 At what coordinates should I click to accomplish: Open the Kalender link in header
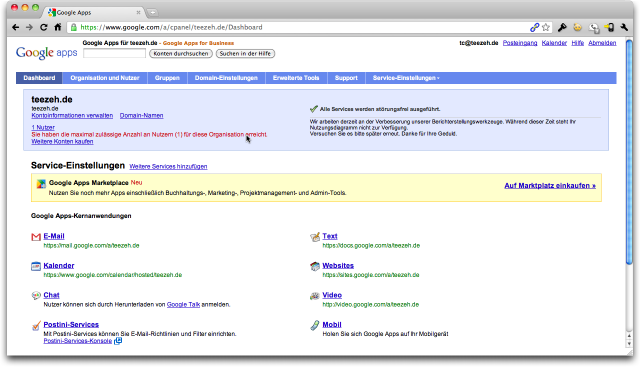pos(554,43)
